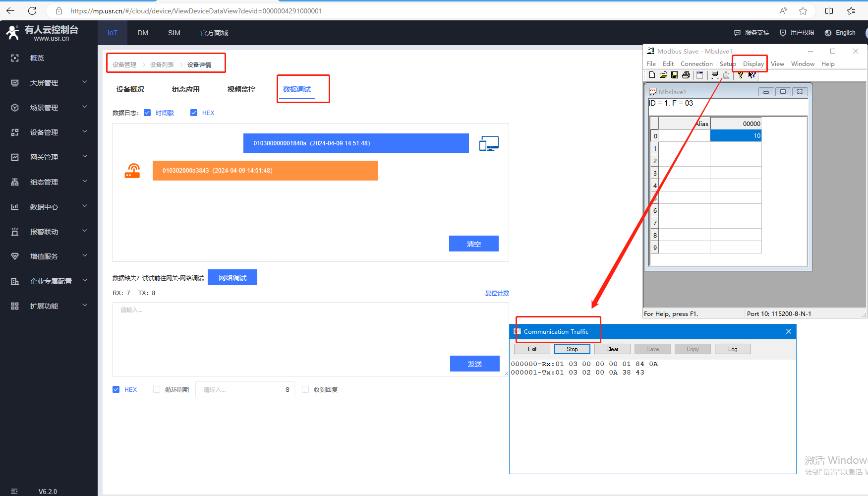
Task: Click the Save floppy disk toolbar icon
Action: click(x=675, y=75)
